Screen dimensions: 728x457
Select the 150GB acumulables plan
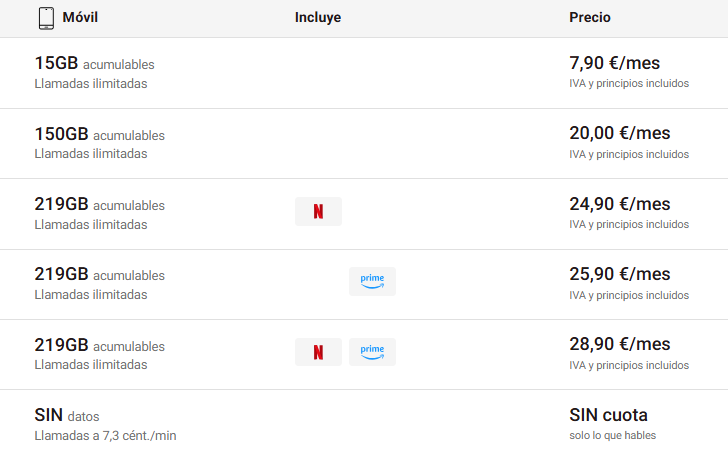click(x=99, y=134)
